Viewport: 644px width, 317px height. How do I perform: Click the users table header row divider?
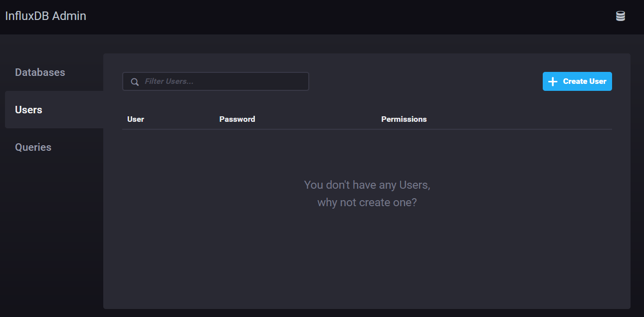367,129
